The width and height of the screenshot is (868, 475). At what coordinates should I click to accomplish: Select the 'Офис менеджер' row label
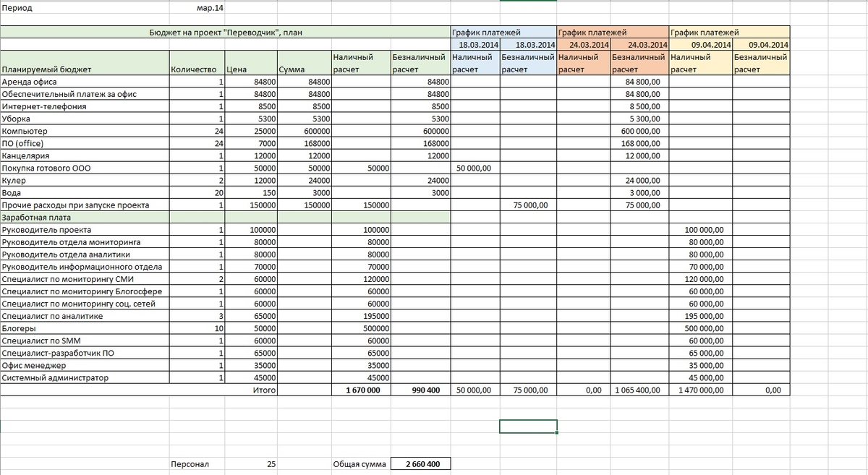coord(85,365)
